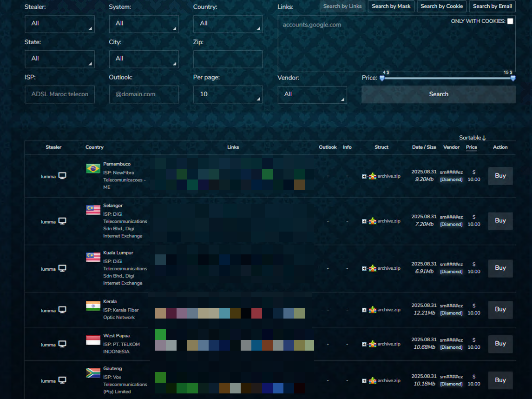Expand archive.zip structure in West Papua row
Screen dimensions: 532x399
click(364, 344)
